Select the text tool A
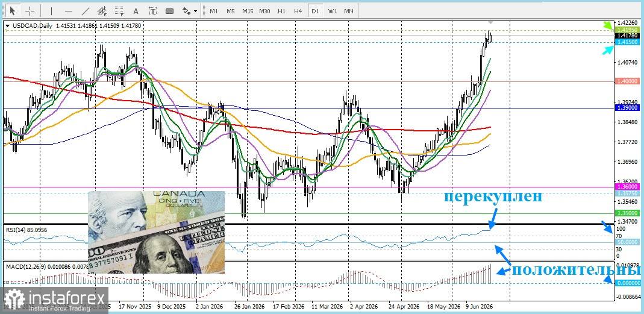This screenshot has width=644, height=314. point(136,11)
